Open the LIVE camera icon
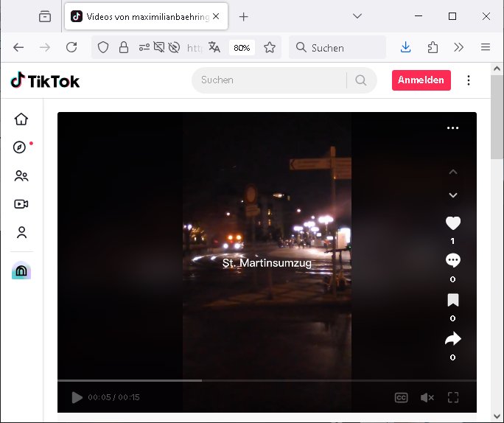Image resolution: width=504 pixels, height=423 pixels. [21, 204]
